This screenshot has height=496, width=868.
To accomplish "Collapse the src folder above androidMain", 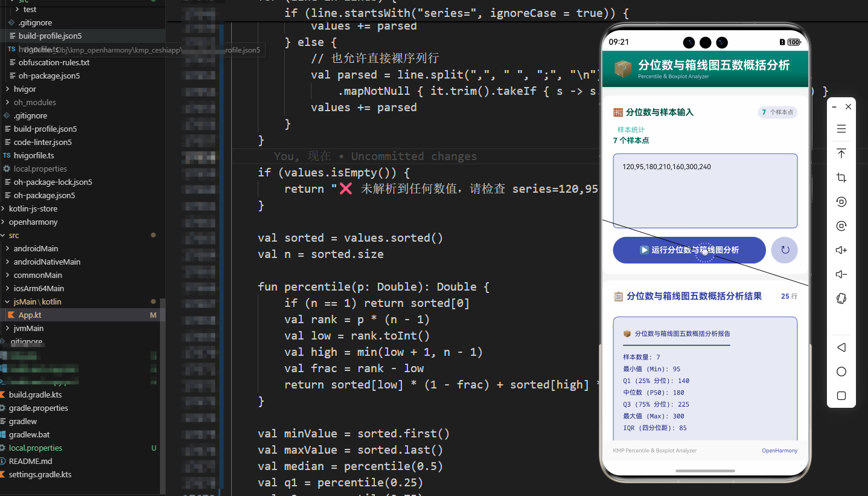I will (x=3, y=235).
